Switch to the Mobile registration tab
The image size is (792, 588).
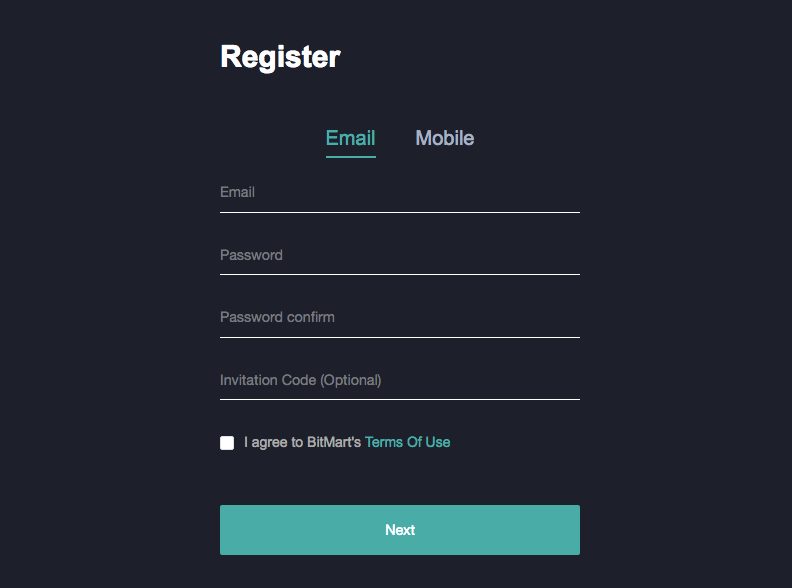444,138
